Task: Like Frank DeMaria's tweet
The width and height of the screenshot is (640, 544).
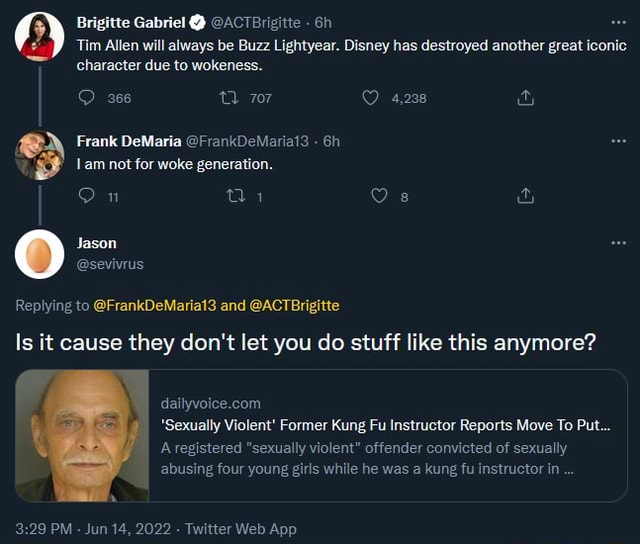Action: click(379, 197)
